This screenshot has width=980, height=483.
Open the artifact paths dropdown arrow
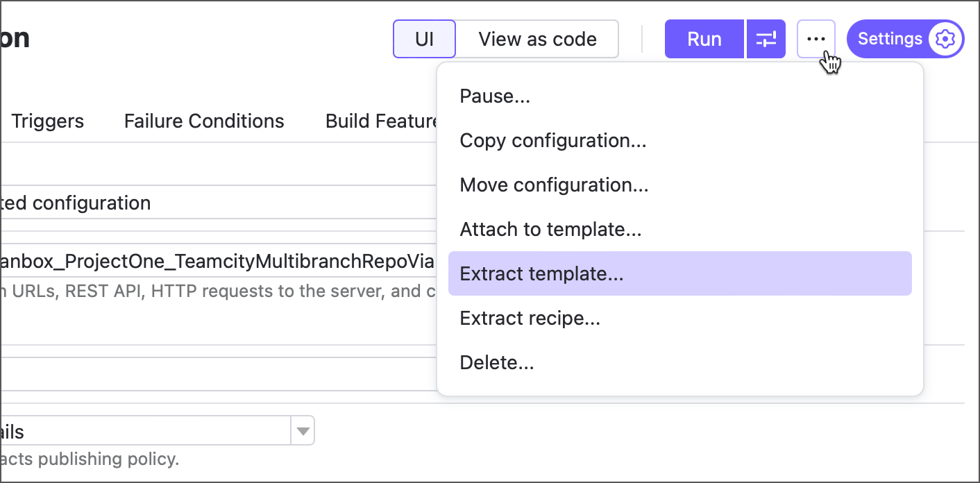point(302,430)
